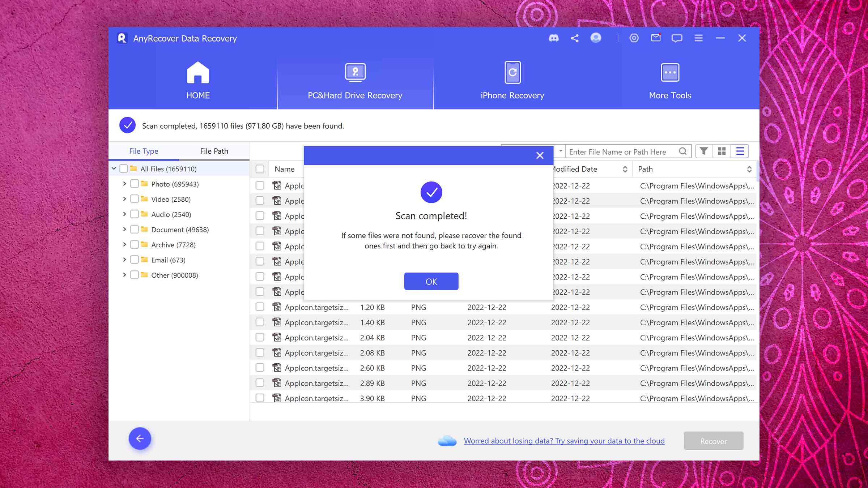The image size is (868, 488).
Task: Open the Discord community icon
Action: [x=554, y=38]
